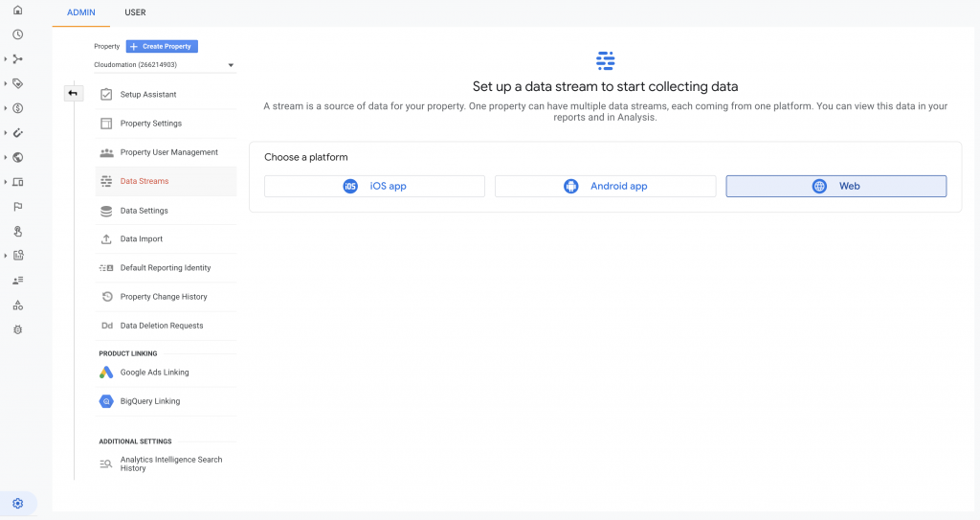Open the Custom definitions shapes icon

tap(17, 305)
